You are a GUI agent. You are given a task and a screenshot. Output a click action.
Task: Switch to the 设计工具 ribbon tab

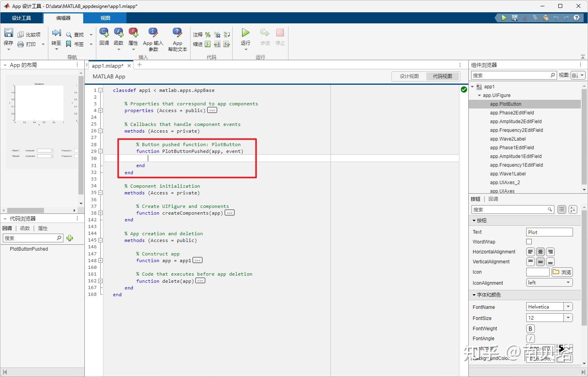tap(22, 18)
